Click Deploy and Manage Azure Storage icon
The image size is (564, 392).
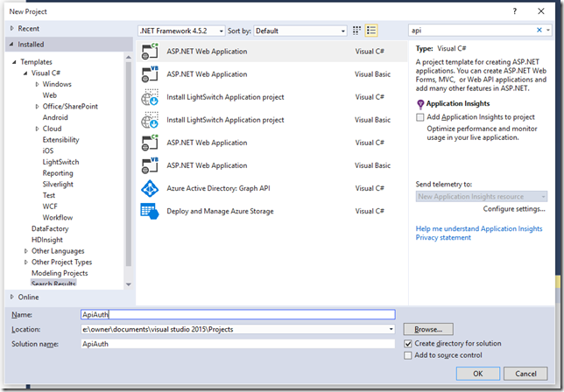pos(150,211)
